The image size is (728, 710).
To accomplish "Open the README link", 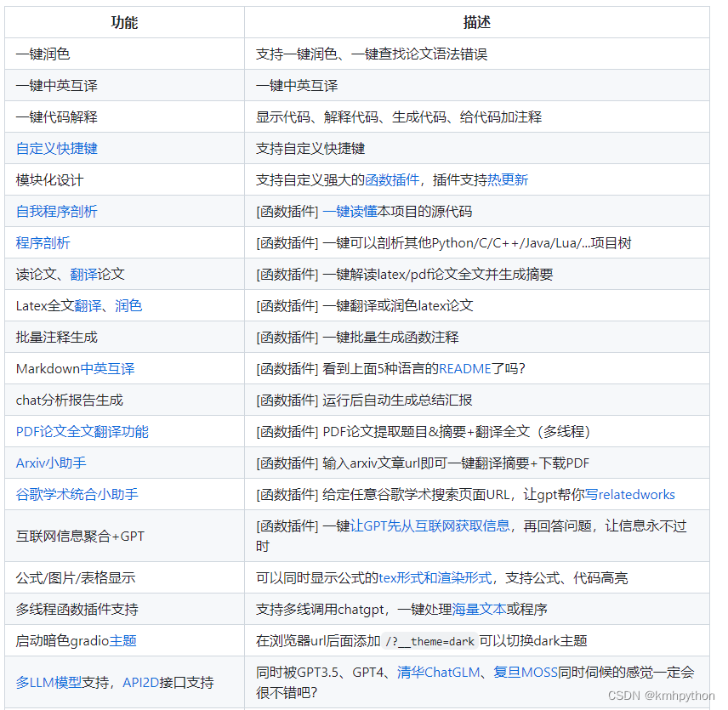I will coord(464,369).
